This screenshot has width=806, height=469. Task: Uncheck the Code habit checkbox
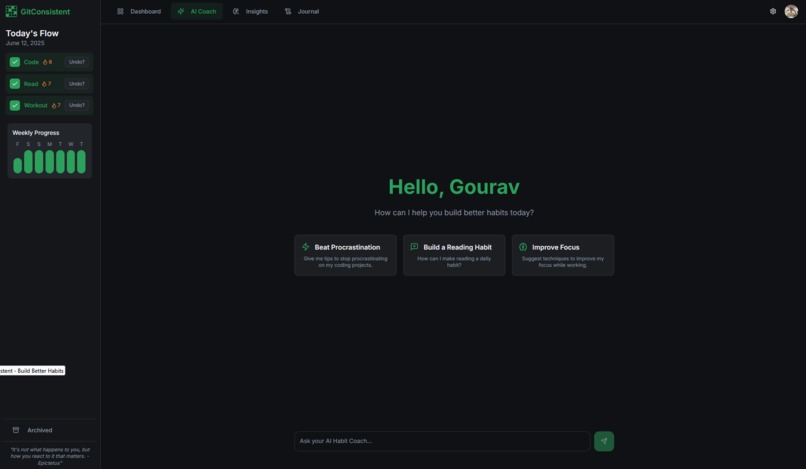tap(15, 62)
